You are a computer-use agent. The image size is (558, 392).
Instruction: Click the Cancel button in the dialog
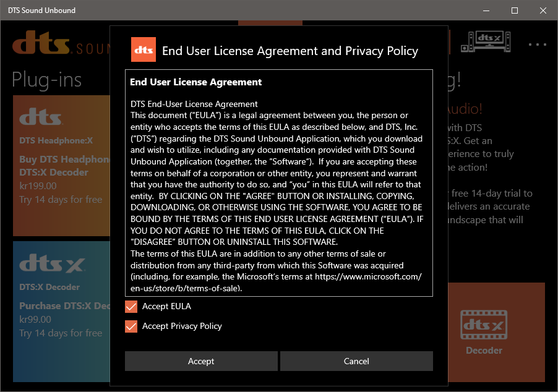tap(356, 361)
